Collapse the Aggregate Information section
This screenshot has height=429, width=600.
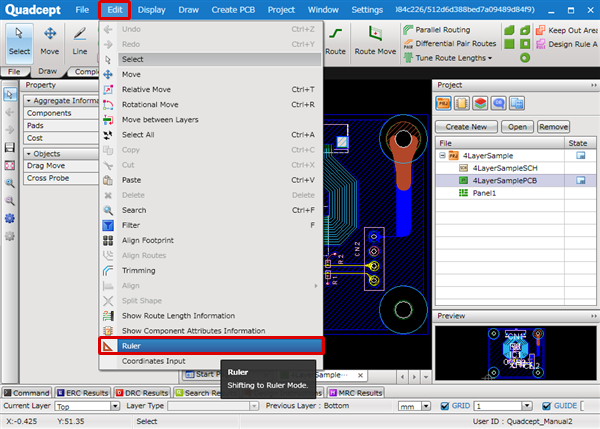pyautogui.click(x=29, y=101)
